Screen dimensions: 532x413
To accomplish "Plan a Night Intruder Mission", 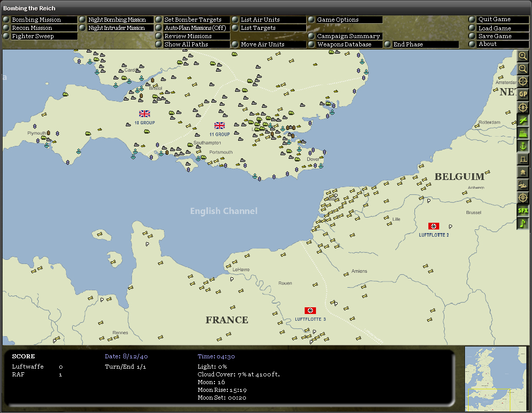I will (117, 28).
